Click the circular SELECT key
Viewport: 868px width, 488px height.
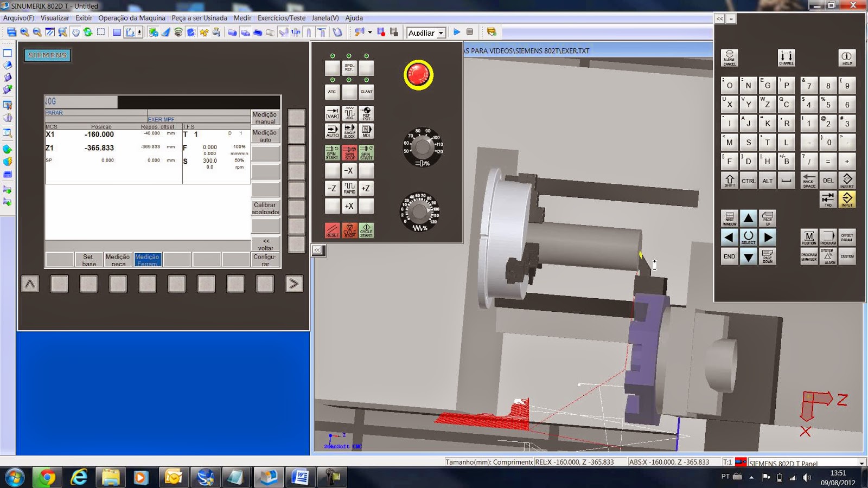click(748, 237)
